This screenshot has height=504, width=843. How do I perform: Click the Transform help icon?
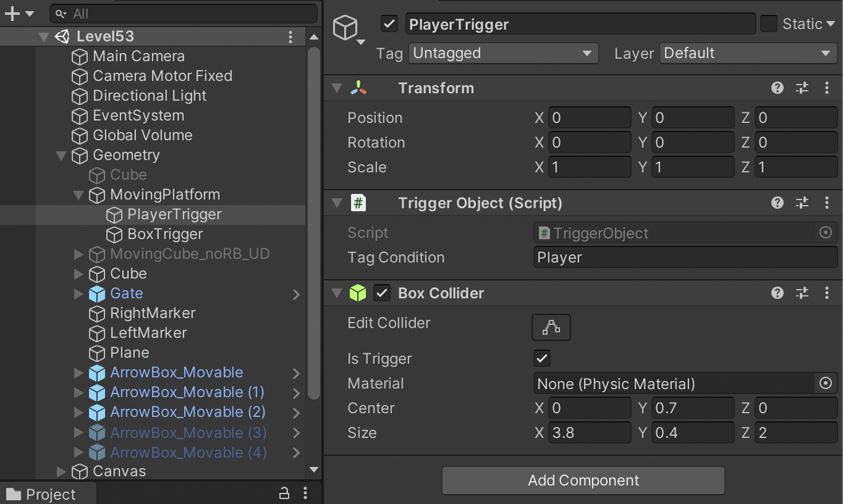point(777,88)
